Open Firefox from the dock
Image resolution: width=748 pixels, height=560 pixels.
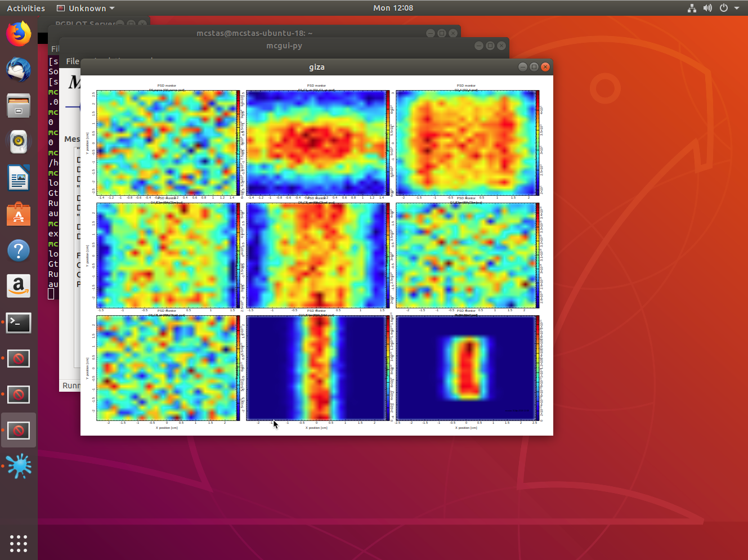pyautogui.click(x=19, y=34)
